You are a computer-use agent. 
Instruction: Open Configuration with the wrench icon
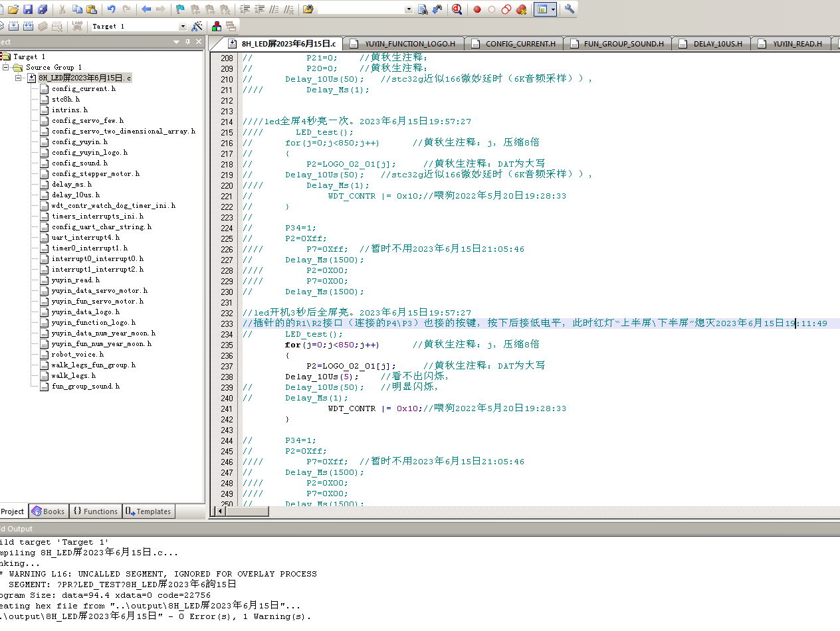[570, 9]
